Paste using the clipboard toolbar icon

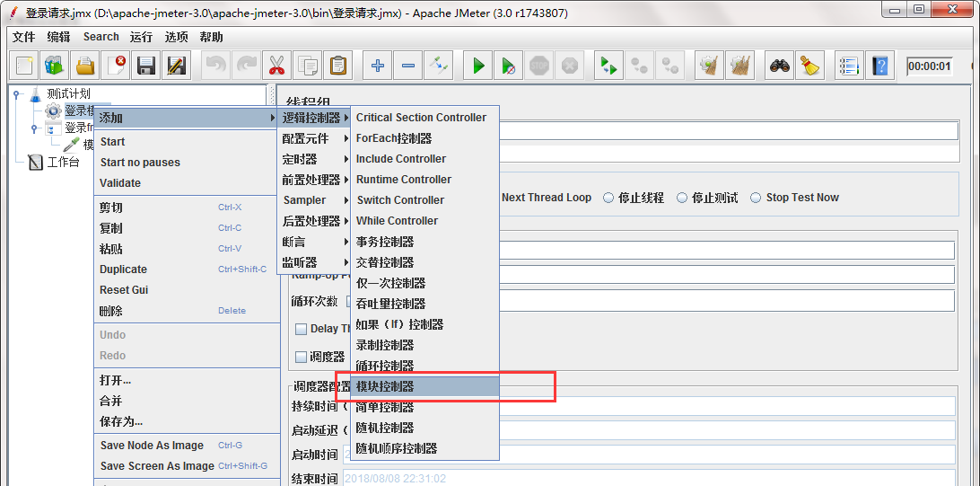point(338,65)
